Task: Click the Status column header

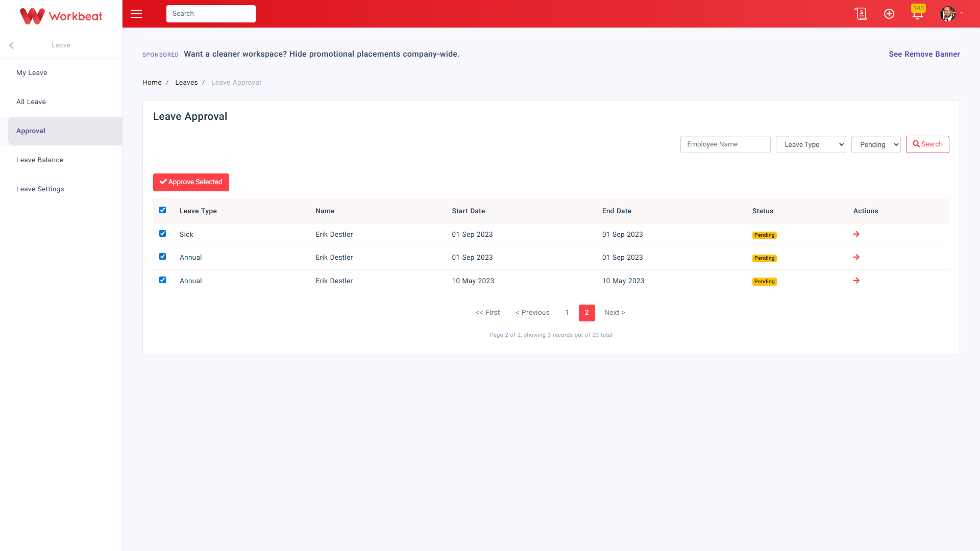Action: coord(763,211)
